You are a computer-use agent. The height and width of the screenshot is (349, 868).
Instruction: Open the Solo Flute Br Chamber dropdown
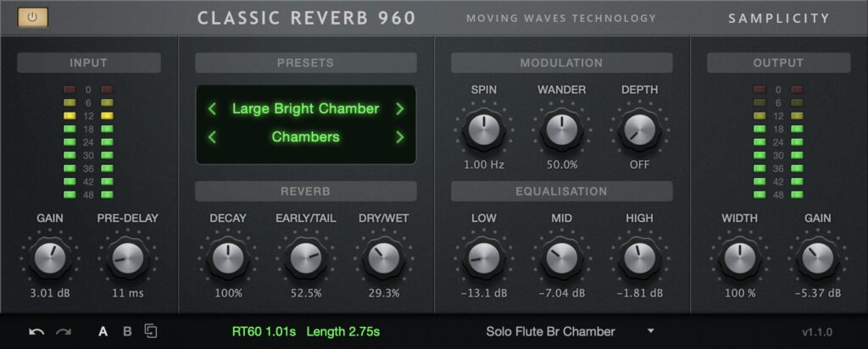tap(570, 331)
